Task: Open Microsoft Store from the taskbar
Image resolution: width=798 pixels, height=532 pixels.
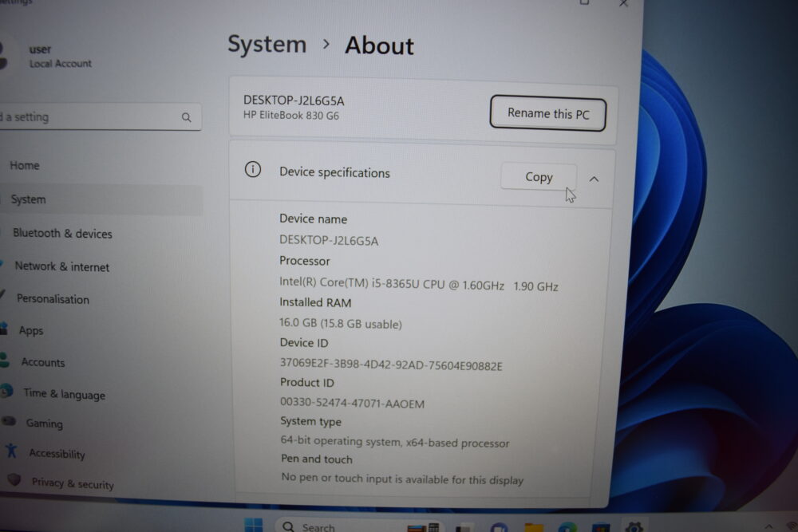Action: (601, 527)
